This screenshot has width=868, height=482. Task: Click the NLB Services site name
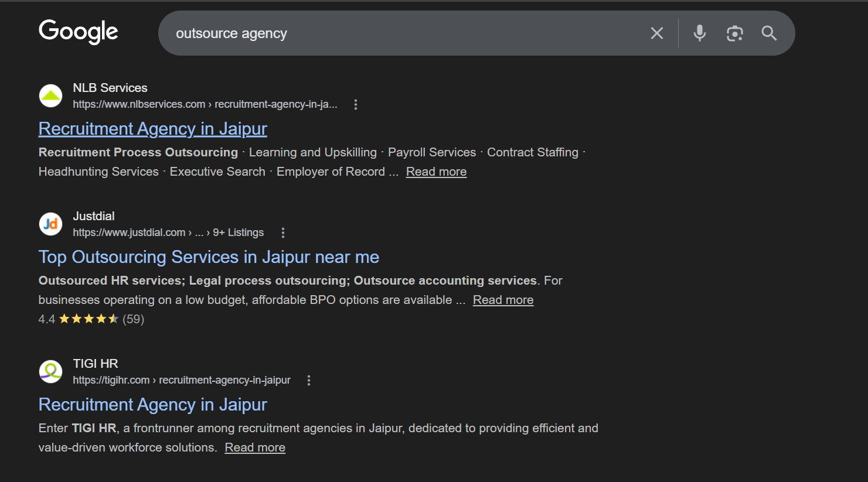click(x=110, y=88)
